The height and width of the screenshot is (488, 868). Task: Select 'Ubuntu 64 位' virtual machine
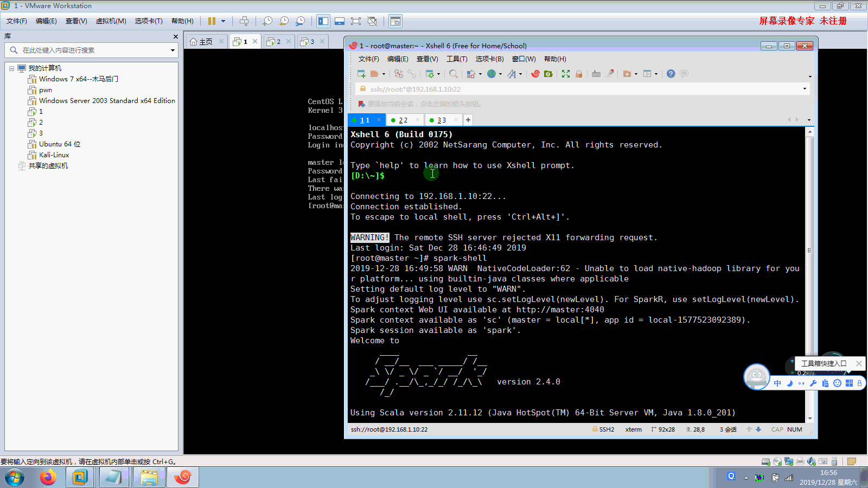coord(60,144)
